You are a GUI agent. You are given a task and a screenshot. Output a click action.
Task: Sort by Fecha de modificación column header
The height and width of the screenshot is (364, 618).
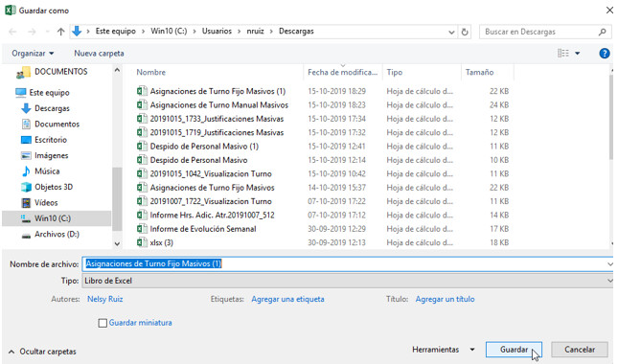[x=342, y=73]
